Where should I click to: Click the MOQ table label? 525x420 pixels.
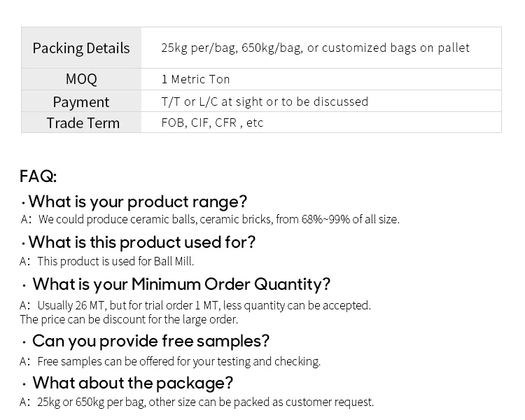click(81, 79)
